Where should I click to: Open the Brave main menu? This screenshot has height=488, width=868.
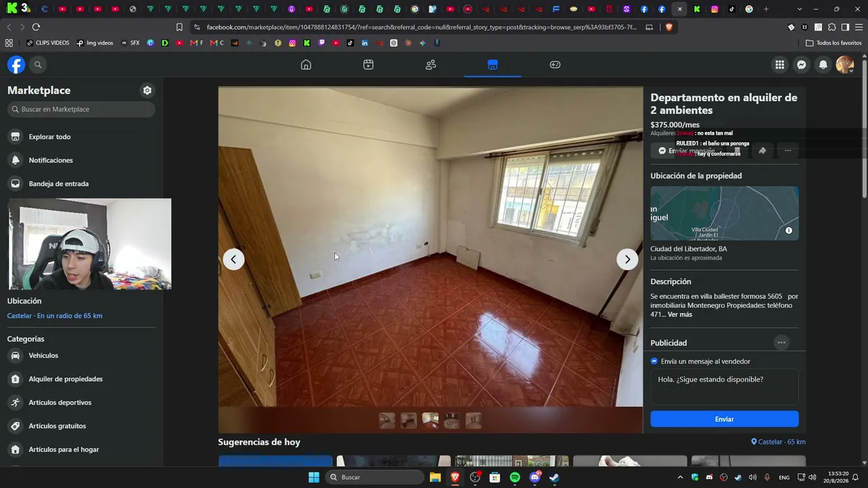[x=859, y=27]
